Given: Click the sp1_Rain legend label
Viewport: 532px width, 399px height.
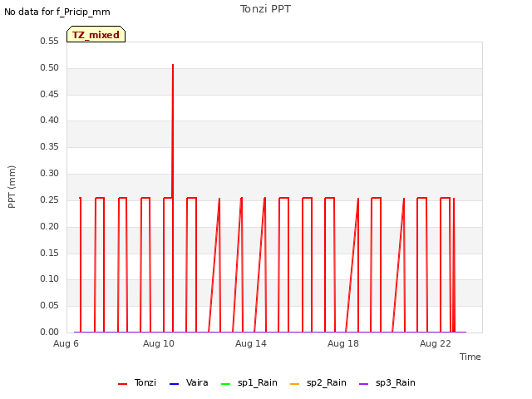Looking at the screenshot, I should (258, 382).
